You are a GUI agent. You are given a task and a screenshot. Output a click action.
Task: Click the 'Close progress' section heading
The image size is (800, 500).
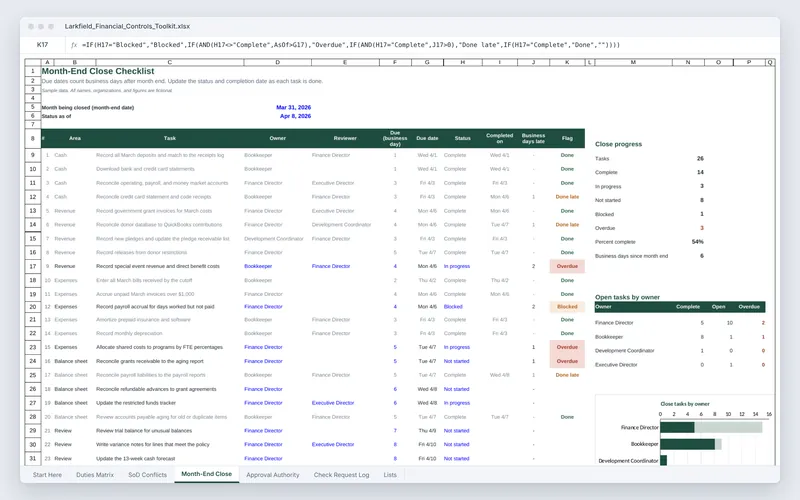(x=618, y=144)
